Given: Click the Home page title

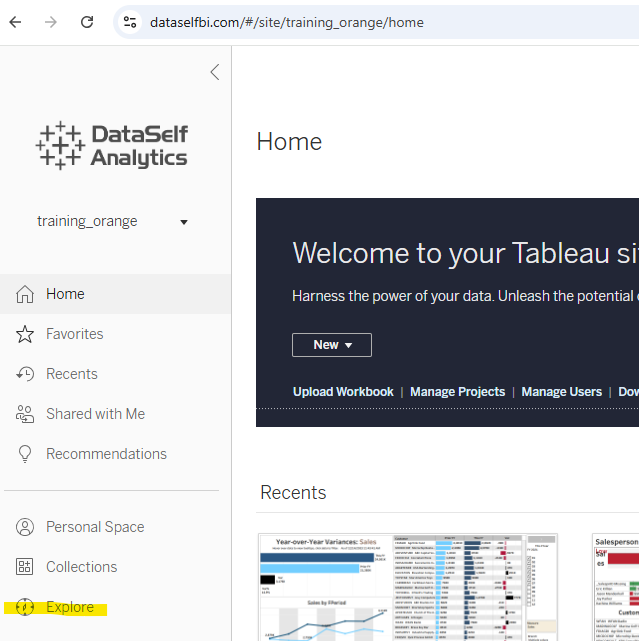Looking at the screenshot, I should point(289,142).
